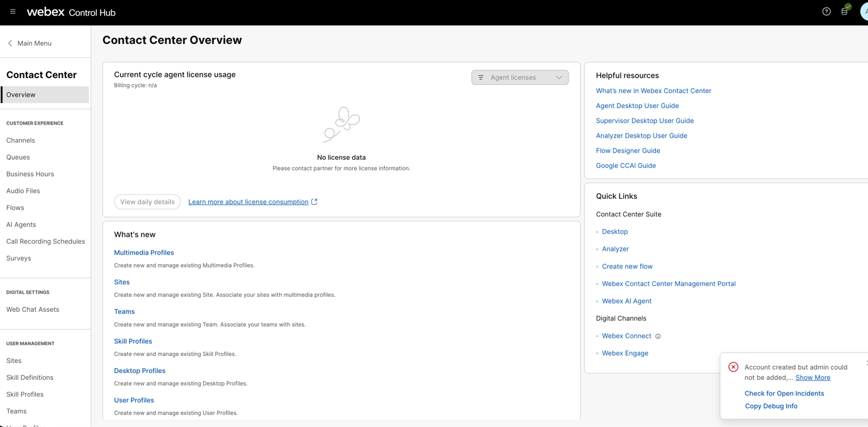The width and height of the screenshot is (868, 427).
Task: Click the back arrow beside Main Menu
Action: 10,43
